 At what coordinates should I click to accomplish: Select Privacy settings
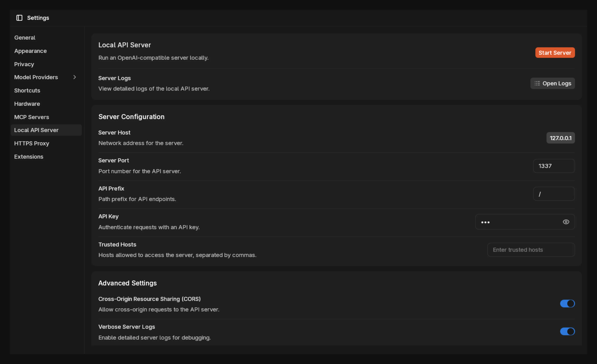click(x=24, y=64)
